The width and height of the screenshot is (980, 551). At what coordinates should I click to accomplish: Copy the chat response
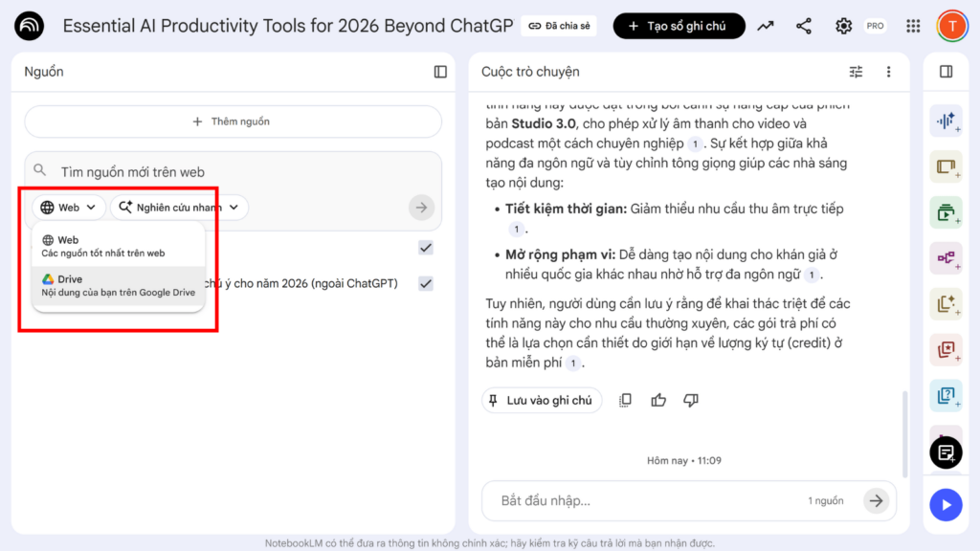coord(625,400)
